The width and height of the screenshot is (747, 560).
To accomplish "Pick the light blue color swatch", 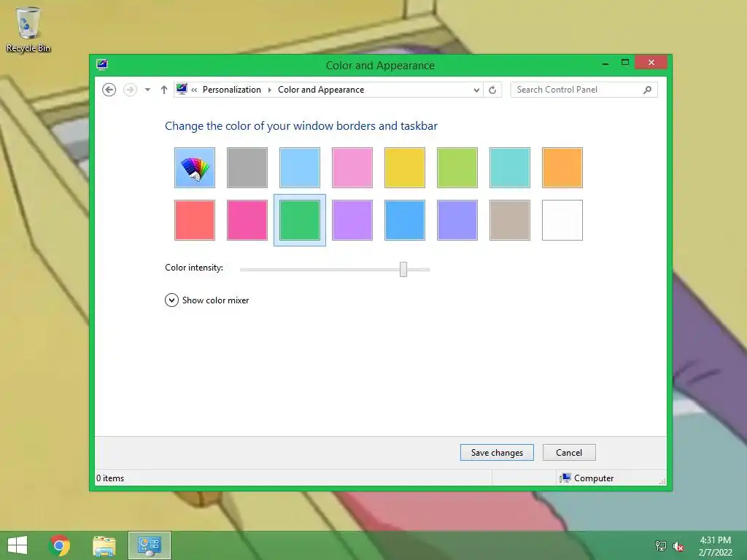I will tap(300, 168).
